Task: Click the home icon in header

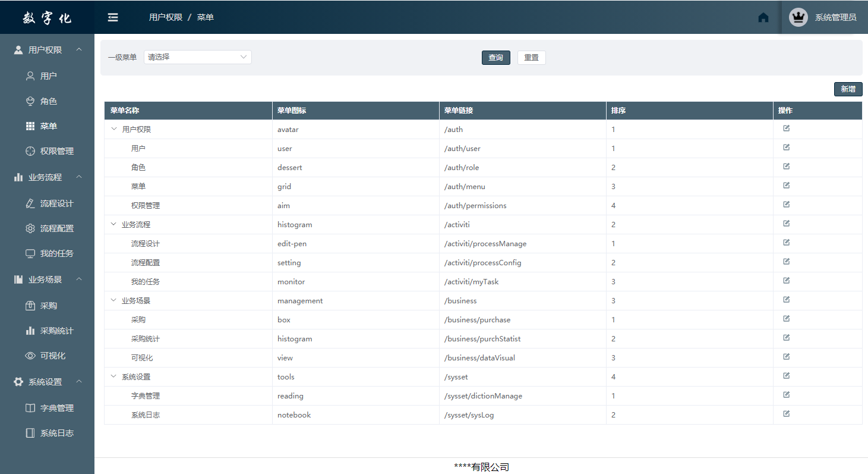Action: coord(763,17)
